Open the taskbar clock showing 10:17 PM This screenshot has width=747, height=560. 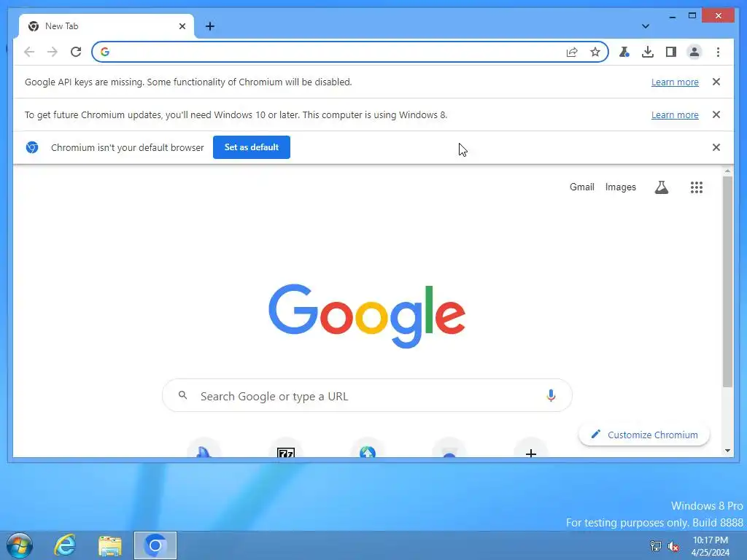711,546
